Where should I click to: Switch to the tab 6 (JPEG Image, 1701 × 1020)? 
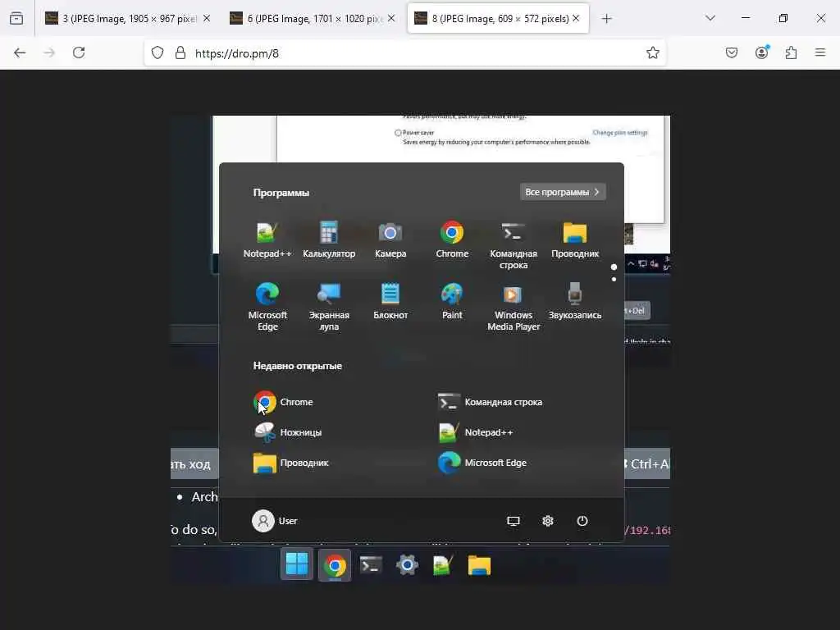[313, 19]
